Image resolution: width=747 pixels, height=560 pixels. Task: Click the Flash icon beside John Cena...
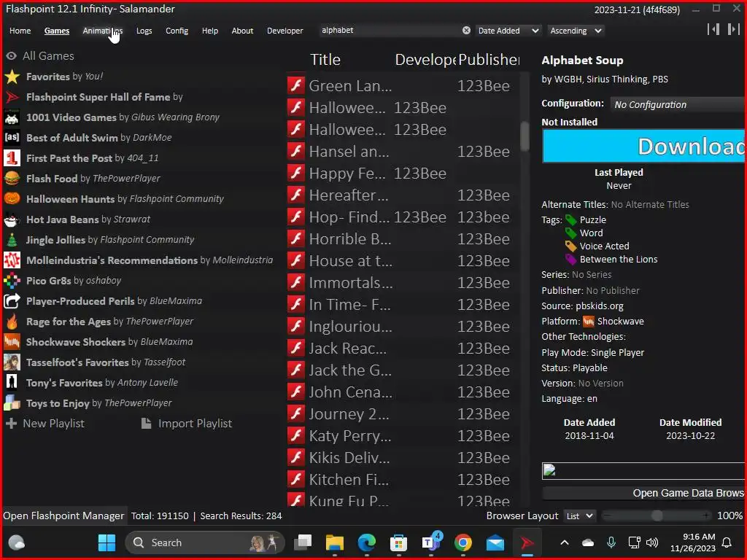[x=296, y=392]
